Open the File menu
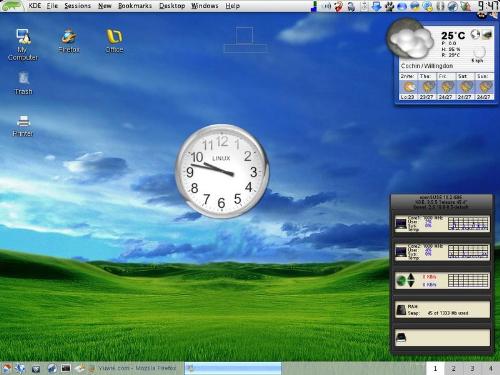Image resolution: width=500 pixels, height=375 pixels. [x=52, y=6]
